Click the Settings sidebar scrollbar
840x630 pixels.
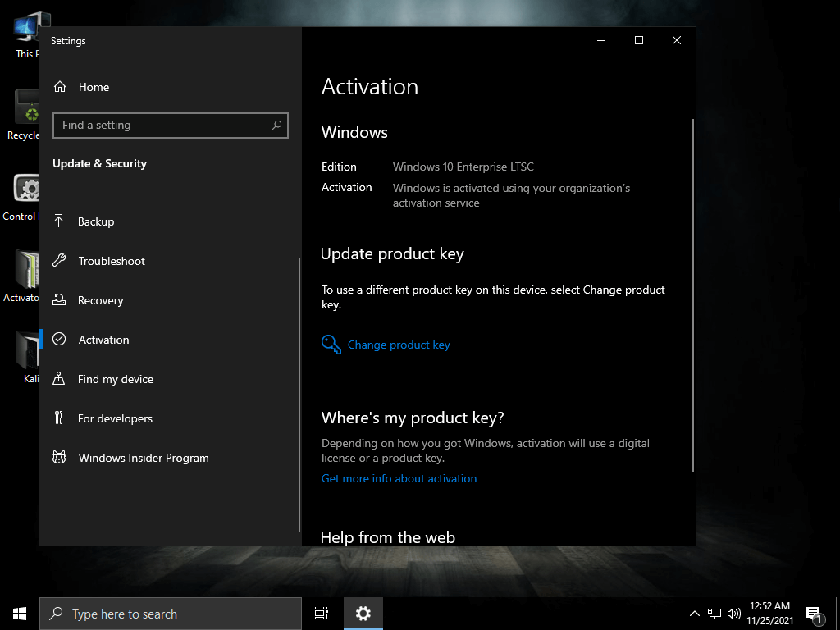coord(299,395)
